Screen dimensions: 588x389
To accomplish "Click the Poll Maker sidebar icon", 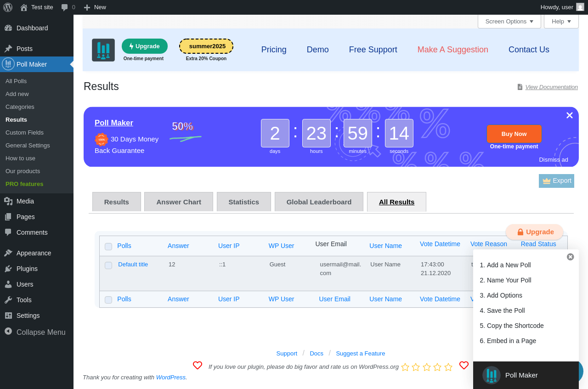I will pos(8,64).
